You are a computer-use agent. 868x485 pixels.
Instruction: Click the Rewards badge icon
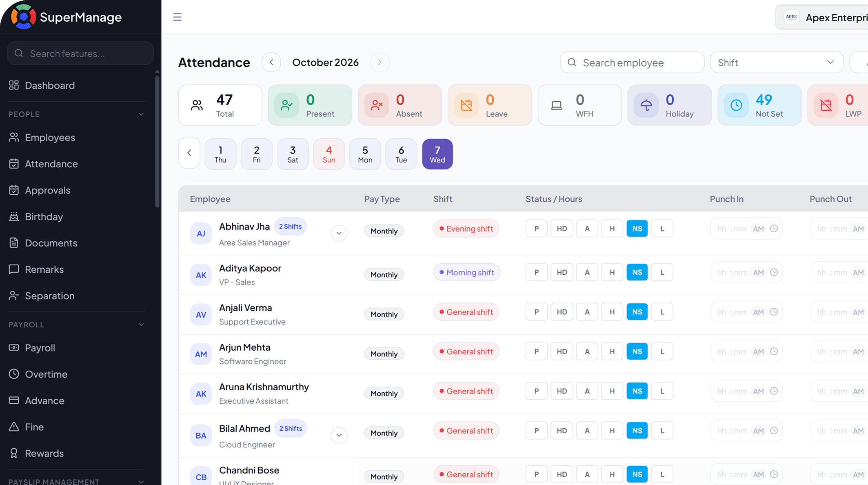click(x=14, y=453)
